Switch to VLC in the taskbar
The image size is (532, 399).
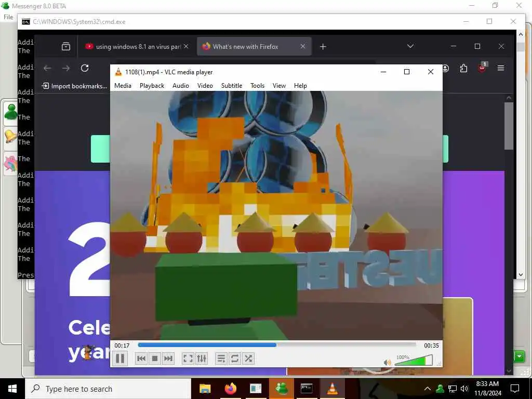point(332,389)
